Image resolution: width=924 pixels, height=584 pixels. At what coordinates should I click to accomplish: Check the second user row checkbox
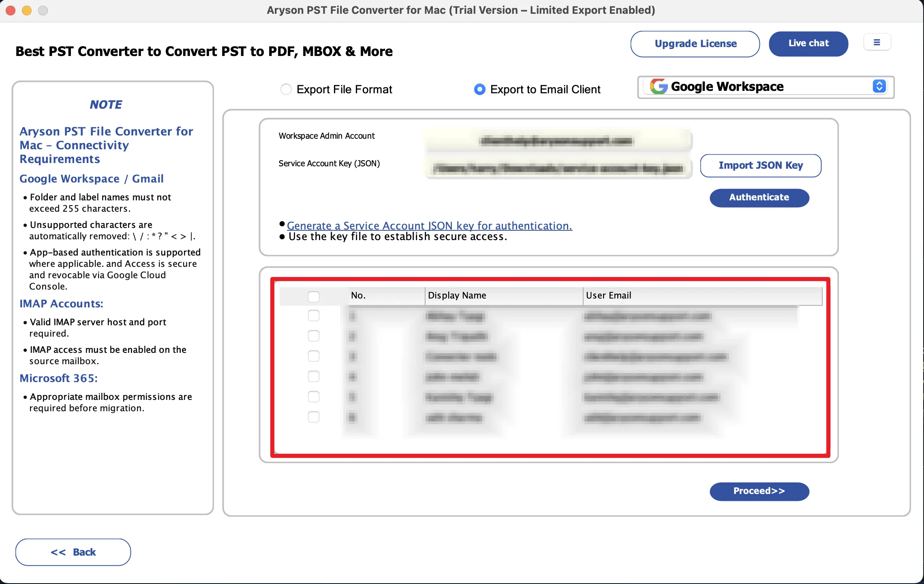pyautogui.click(x=314, y=336)
